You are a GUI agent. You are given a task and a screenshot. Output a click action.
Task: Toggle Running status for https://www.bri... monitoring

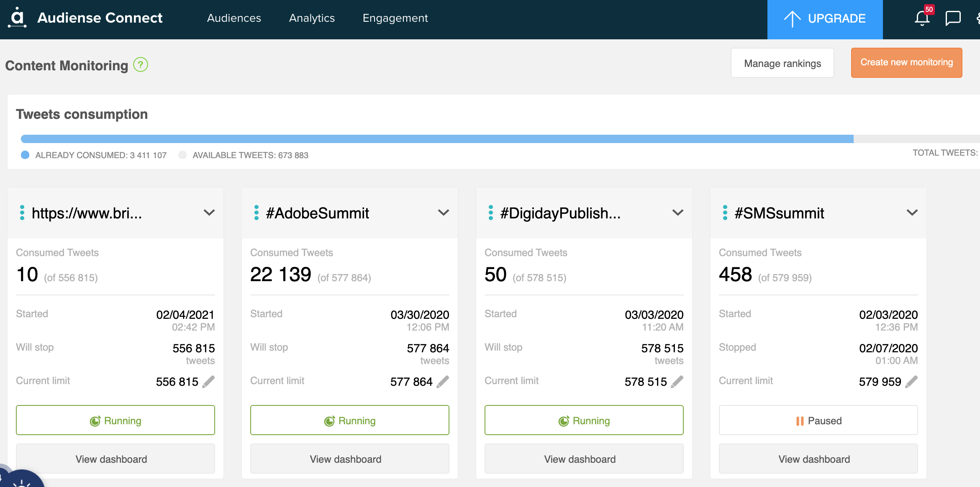click(x=115, y=420)
